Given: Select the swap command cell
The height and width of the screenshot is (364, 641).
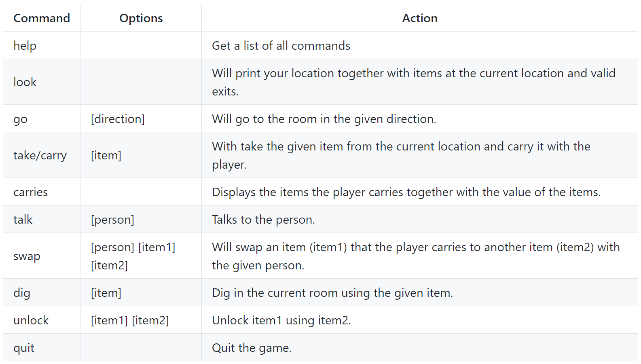Looking at the screenshot, I should point(27,256).
